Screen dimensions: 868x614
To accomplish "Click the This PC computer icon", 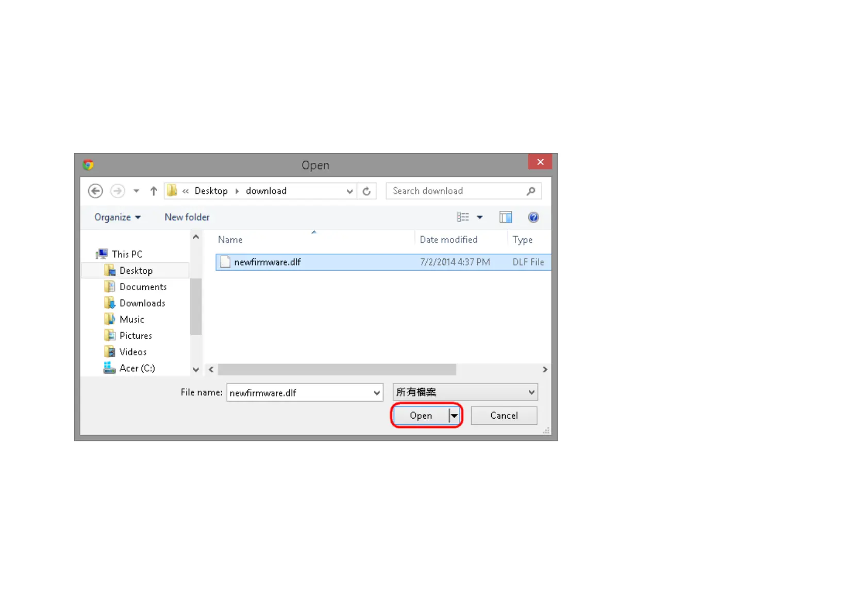I will pos(102,254).
